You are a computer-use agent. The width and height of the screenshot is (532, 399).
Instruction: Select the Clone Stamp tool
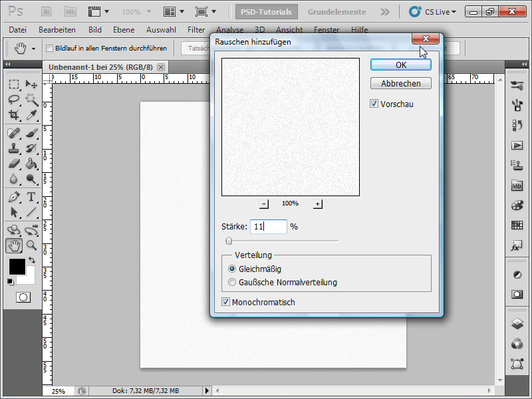14,148
